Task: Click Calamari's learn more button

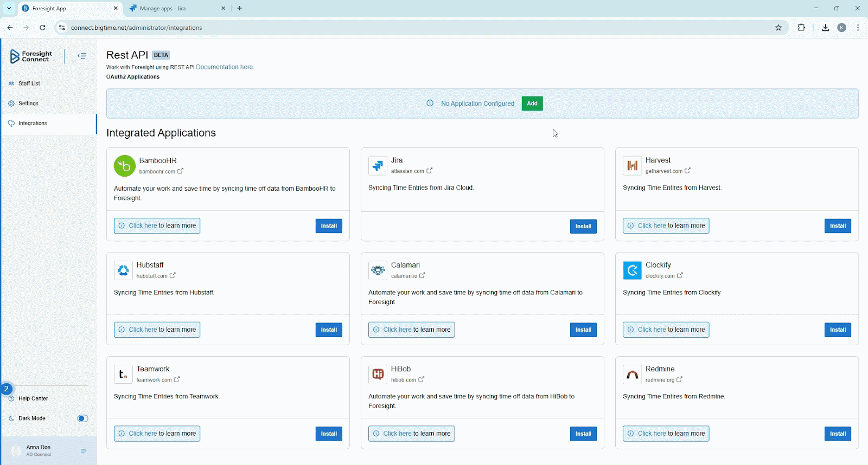Action: tap(411, 330)
